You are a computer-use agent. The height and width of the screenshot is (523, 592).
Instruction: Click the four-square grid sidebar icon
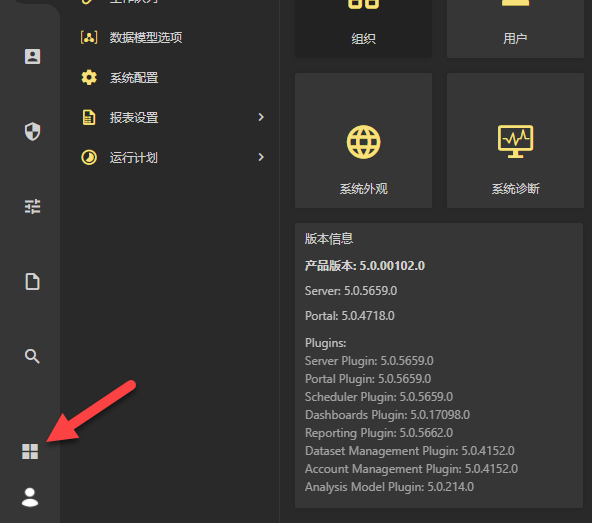coord(30,451)
